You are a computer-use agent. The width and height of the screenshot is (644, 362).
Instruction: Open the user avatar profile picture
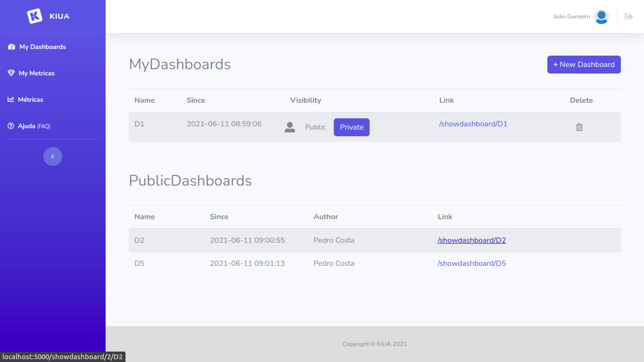[x=601, y=16]
